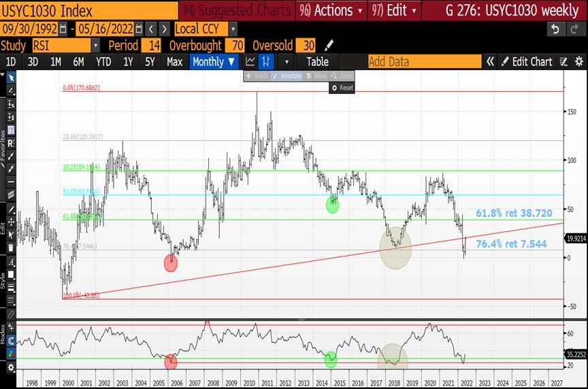Toggle the News overlay

316,76
